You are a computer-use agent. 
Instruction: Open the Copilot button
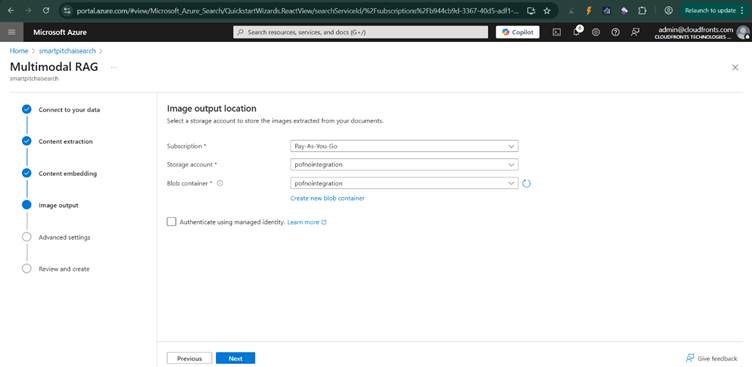517,32
